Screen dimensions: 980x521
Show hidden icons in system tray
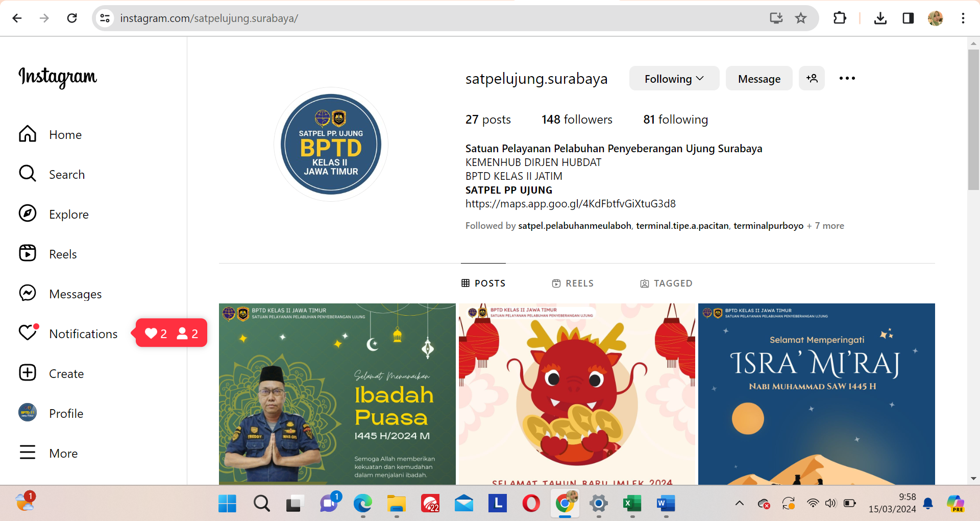(x=739, y=504)
